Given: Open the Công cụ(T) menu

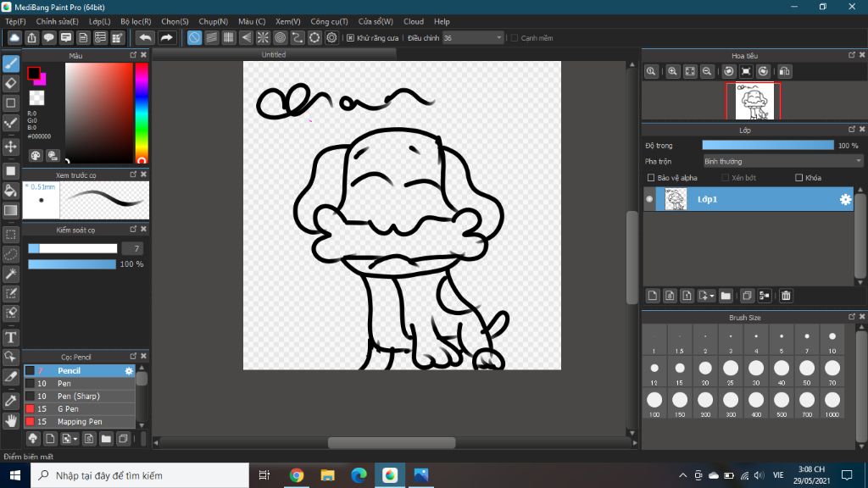Looking at the screenshot, I should 329,21.
